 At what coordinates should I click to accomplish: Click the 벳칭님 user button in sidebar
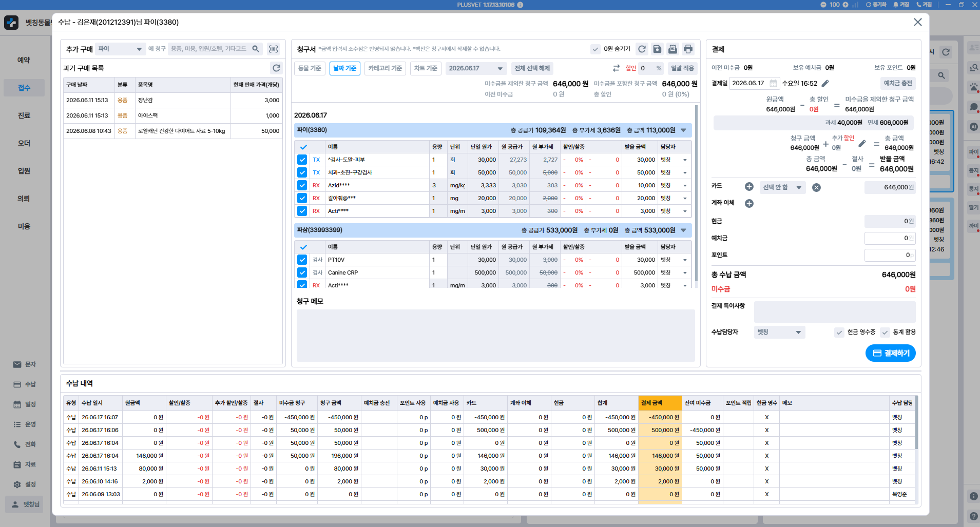tap(25, 504)
